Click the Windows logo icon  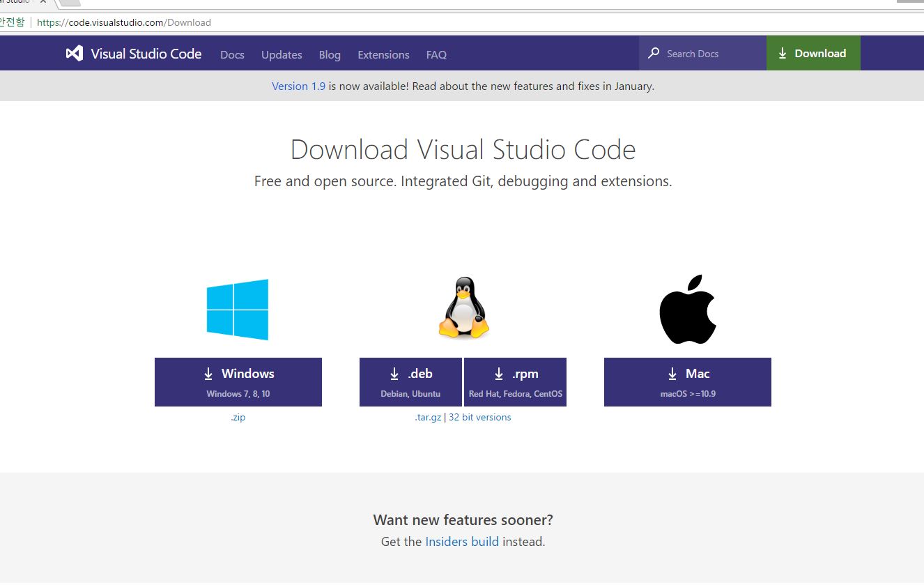[238, 310]
